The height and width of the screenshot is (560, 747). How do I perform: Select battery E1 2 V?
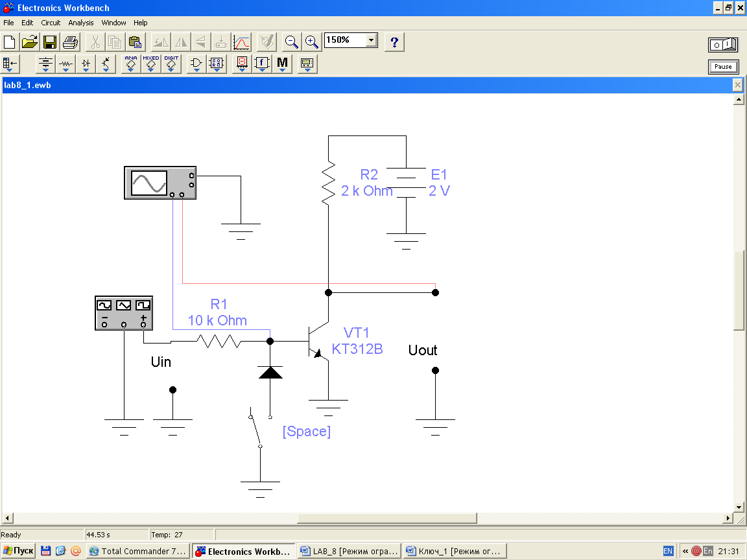pos(406,183)
